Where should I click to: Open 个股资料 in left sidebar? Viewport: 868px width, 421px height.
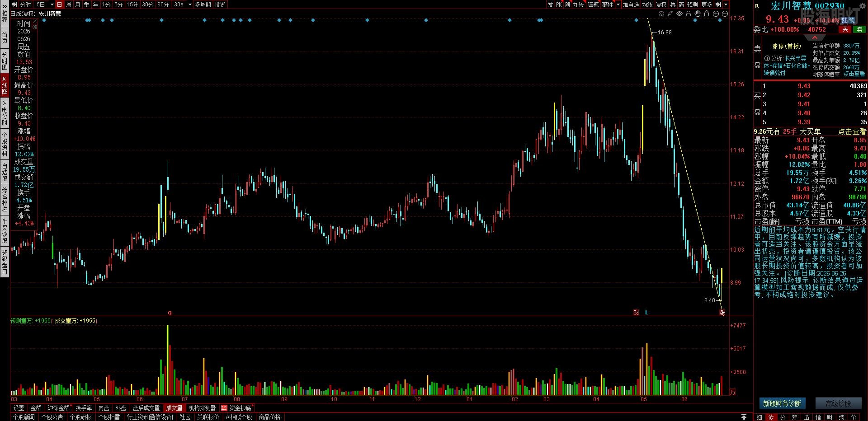[5, 144]
